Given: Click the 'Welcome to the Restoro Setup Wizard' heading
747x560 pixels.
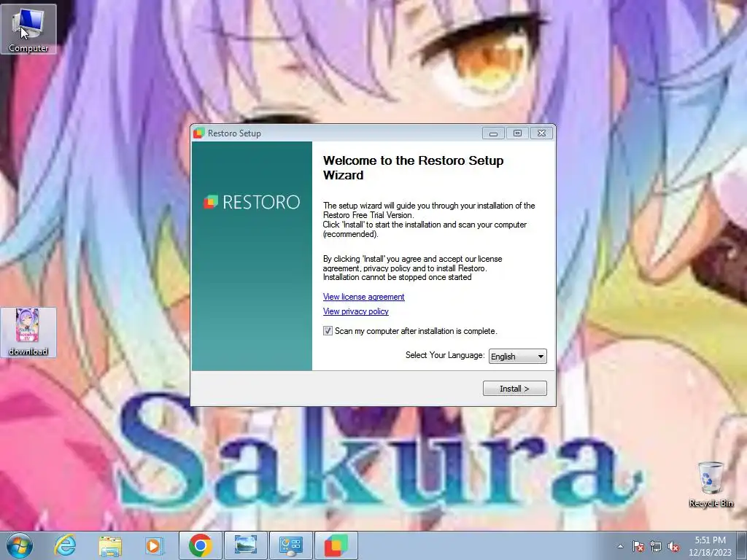Looking at the screenshot, I should (413, 168).
